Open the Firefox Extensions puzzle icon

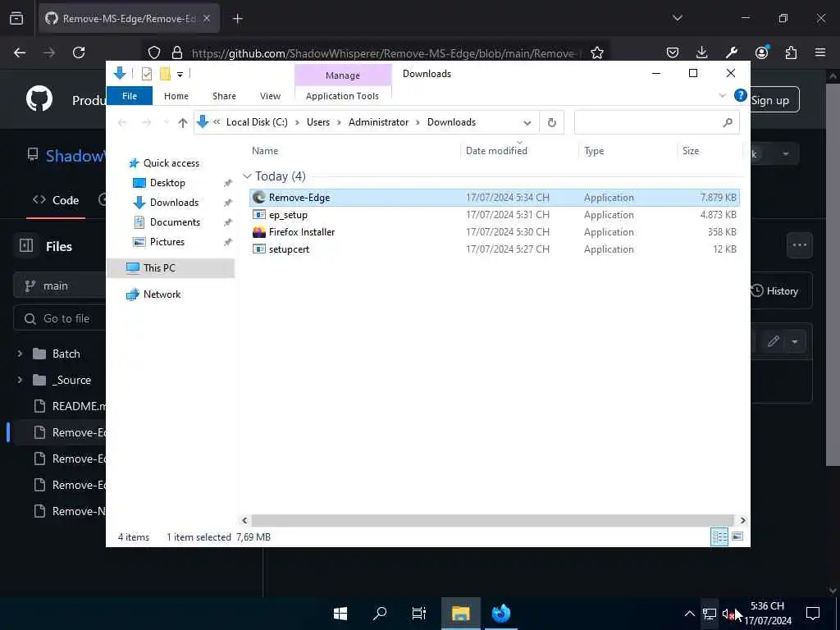point(791,52)
